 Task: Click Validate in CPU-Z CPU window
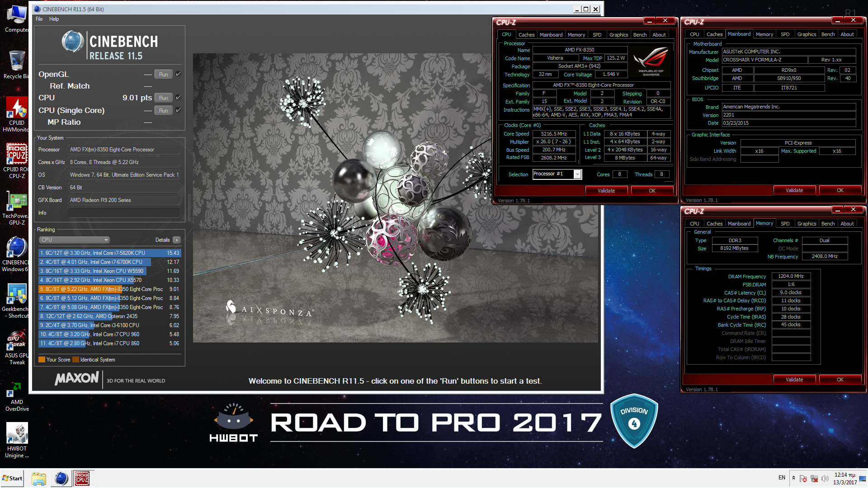(x=606, y=191)
